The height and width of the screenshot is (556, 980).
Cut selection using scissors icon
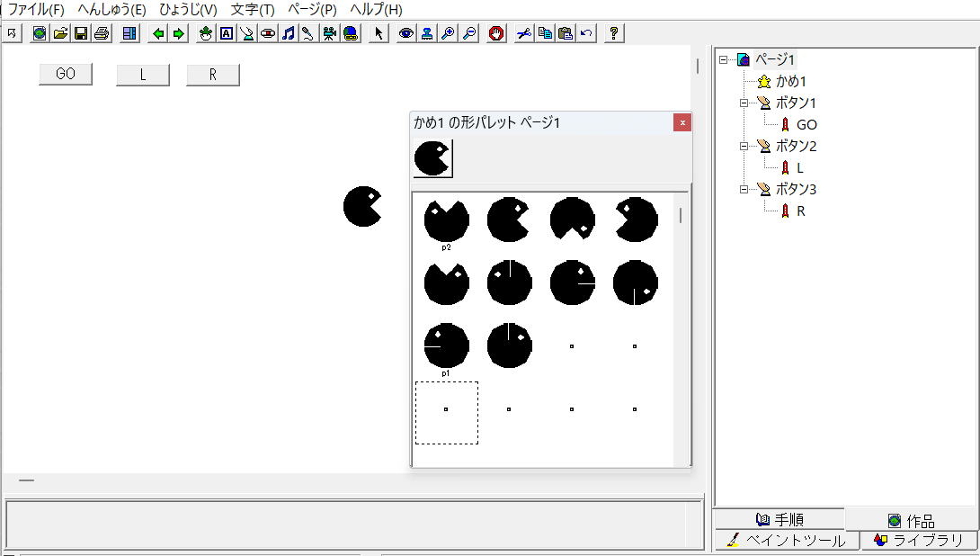click(x=524, y=33)
